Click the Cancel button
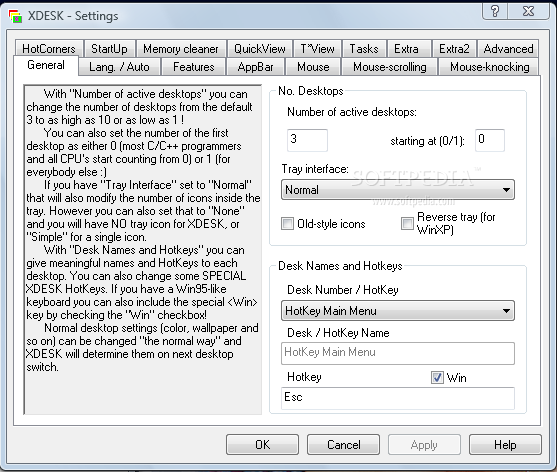Image resolution: width=557 pixels, height=472 pixels. [x=344, y=445]
